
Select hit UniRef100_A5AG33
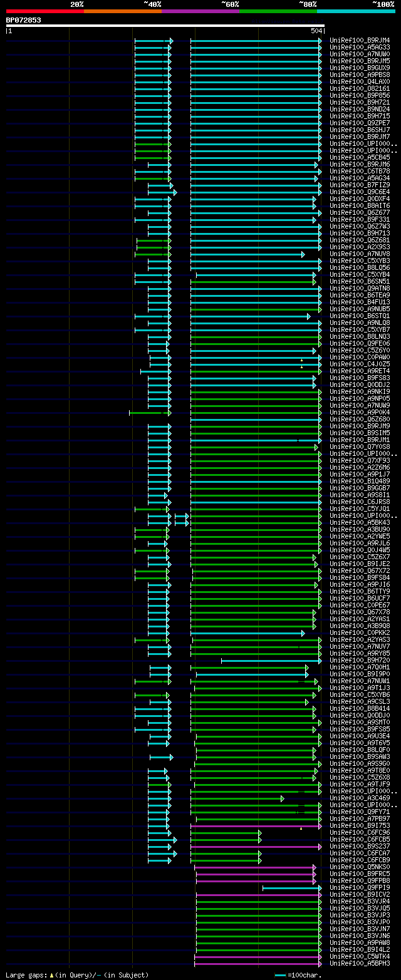360,47
